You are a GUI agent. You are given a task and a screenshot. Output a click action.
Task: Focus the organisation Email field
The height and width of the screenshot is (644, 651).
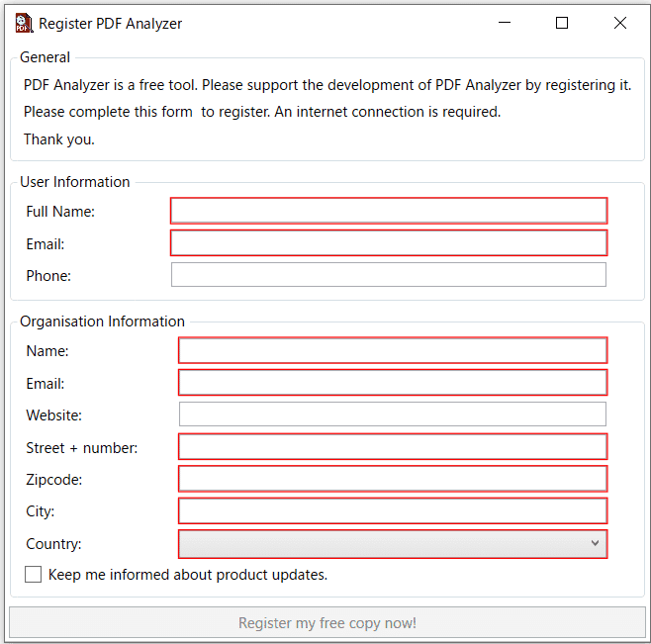(392, 383)
